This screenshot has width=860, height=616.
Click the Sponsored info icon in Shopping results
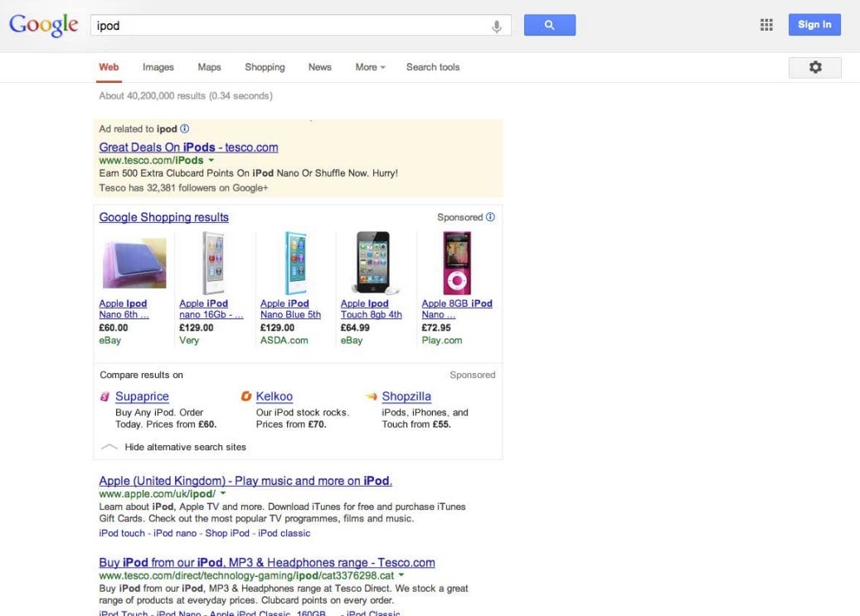pyautogui.click(x=490, y=217)
